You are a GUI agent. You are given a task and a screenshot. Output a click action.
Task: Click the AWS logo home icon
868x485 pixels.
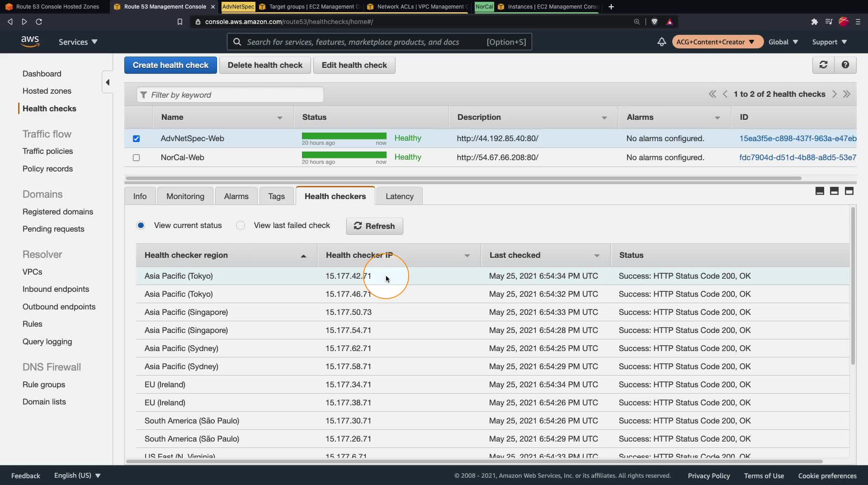(30, 42)
